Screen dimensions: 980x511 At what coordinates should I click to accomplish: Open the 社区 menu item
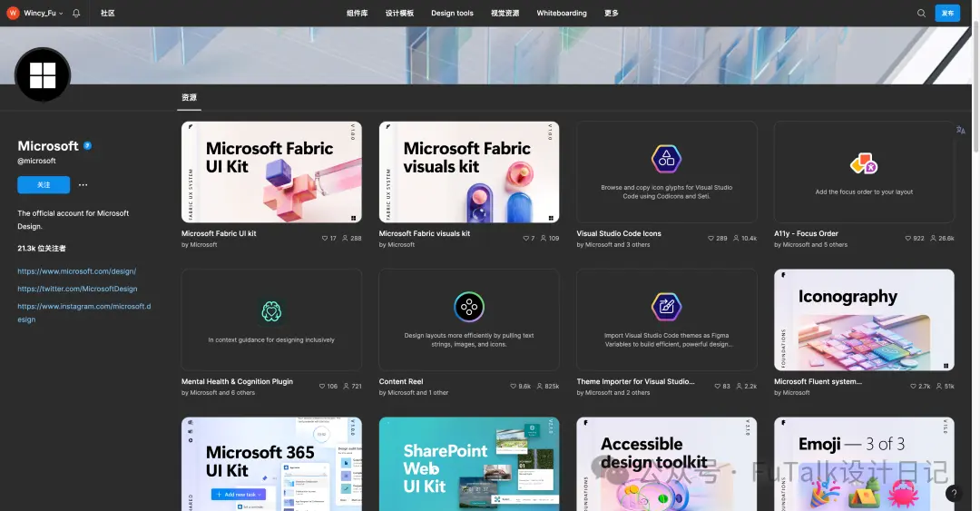click(107, 13)
